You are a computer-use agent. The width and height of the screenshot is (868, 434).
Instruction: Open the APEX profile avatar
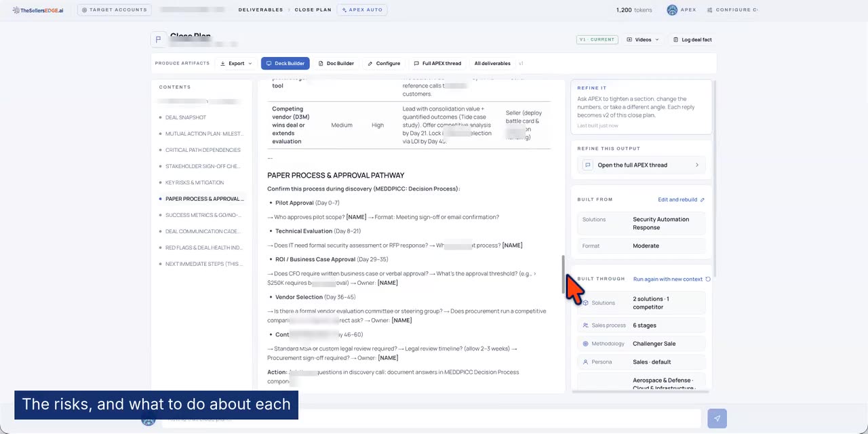[x=672, y=10]
